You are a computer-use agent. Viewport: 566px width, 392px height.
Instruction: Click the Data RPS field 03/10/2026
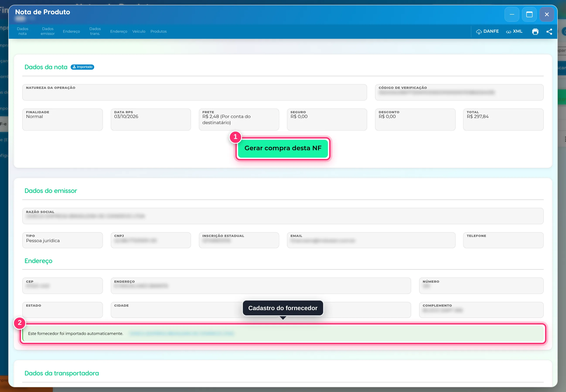point(151,120)
